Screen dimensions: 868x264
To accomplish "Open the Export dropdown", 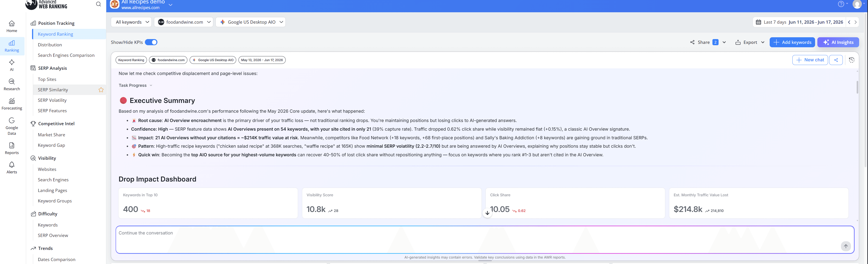I will click(749, 42).
